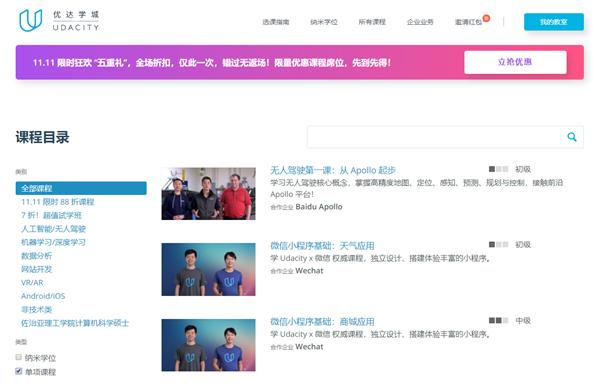Click the 中级 level label of 商城应用
The width and height of the screenshot is (600, 387).
click(x=523, y=320)
